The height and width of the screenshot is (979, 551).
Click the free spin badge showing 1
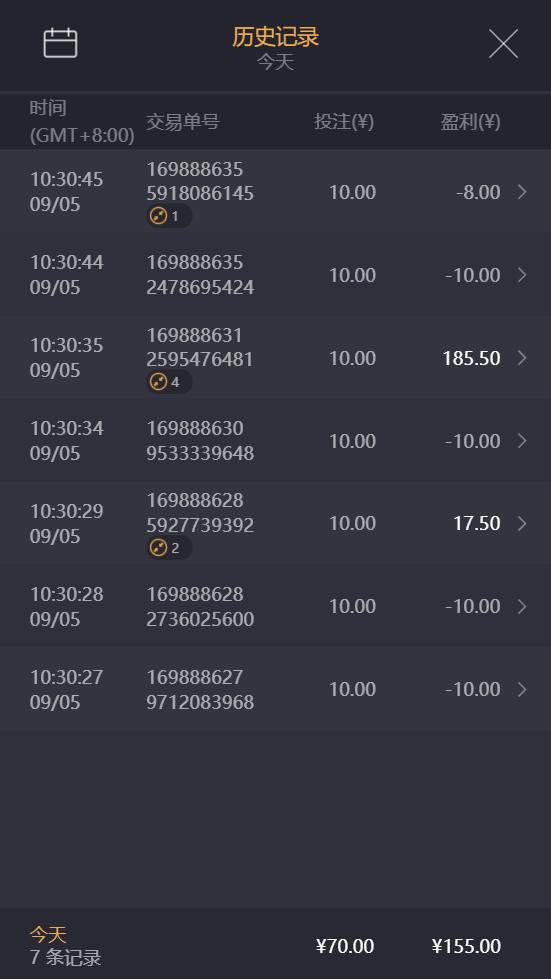point(169,217)
